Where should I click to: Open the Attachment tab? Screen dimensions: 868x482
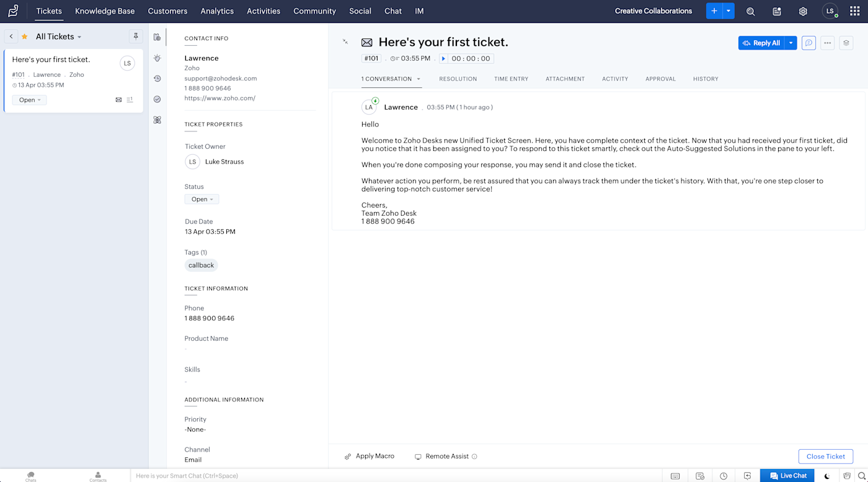click(x=565, y=79)
